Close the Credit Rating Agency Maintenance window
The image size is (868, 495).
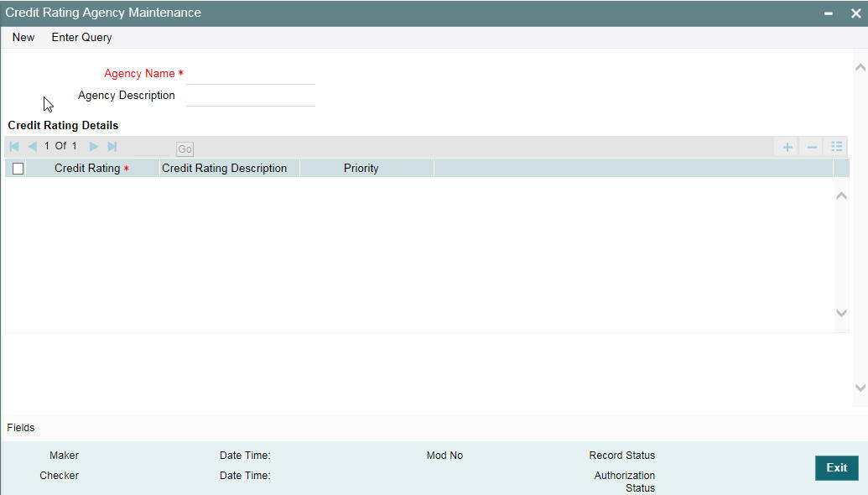click(x=855, y=13)
